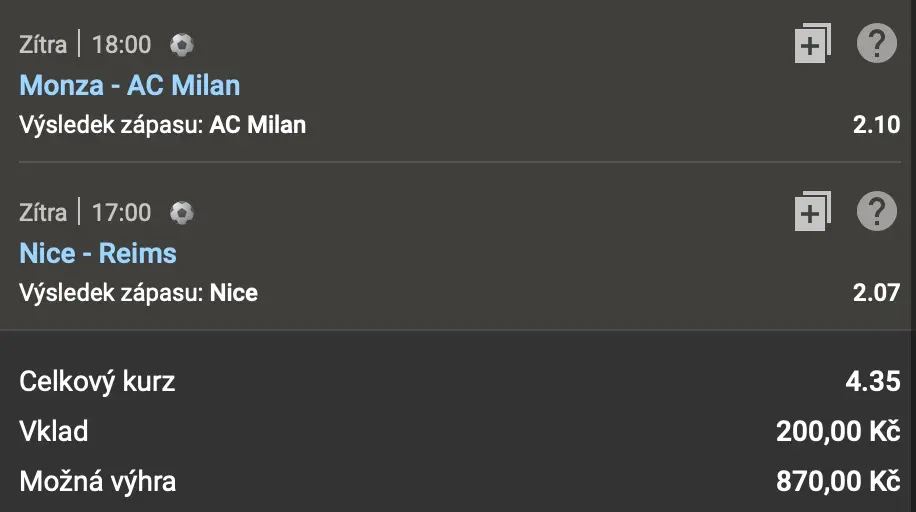Click the copy-bet plus icon for Monza - AC Milan
This screenshot has width=916, height=512.
click(x=812, y=45)
